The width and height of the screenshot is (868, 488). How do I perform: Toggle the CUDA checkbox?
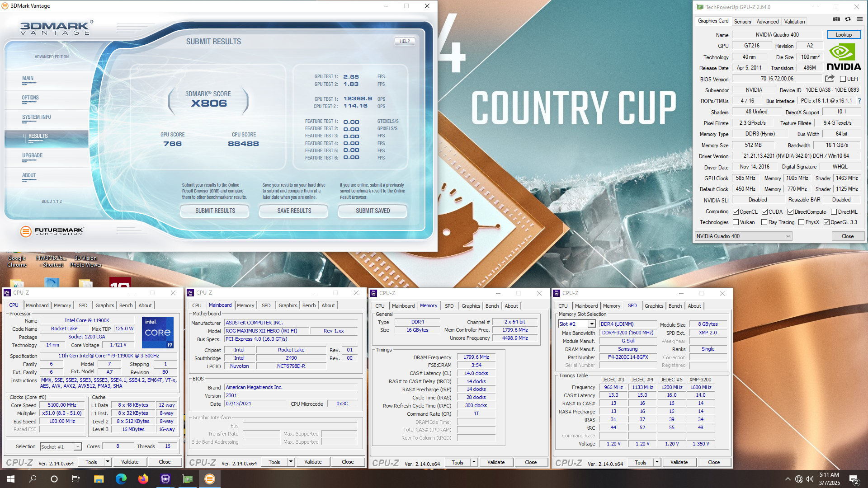coord(764,211)
